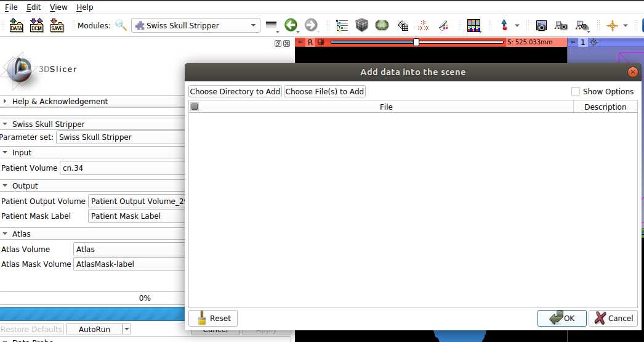Click the red slice view pin icon
Viewport: 644px width, 342px height.
pyautogui.click(x=300, y=42)
